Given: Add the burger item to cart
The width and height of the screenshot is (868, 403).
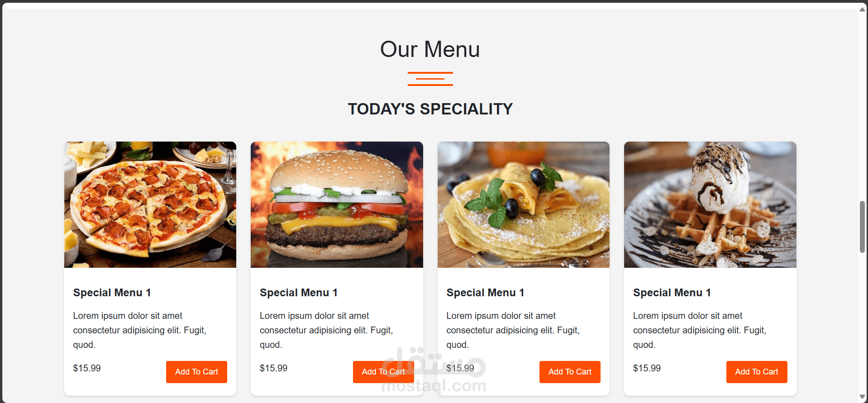Looking at the screenshot, I should [x=383, y=372].
